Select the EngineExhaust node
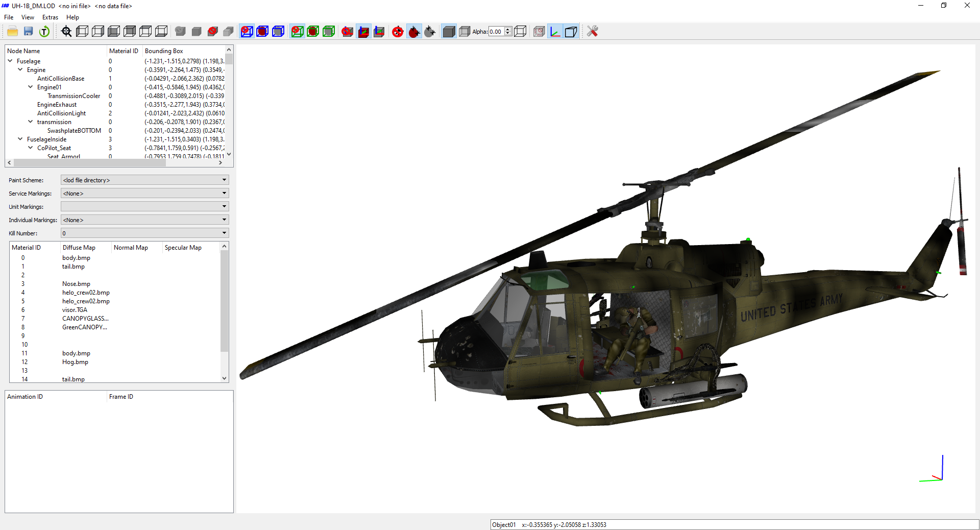This screenshot has width=980, height=530. coord(57,104)
